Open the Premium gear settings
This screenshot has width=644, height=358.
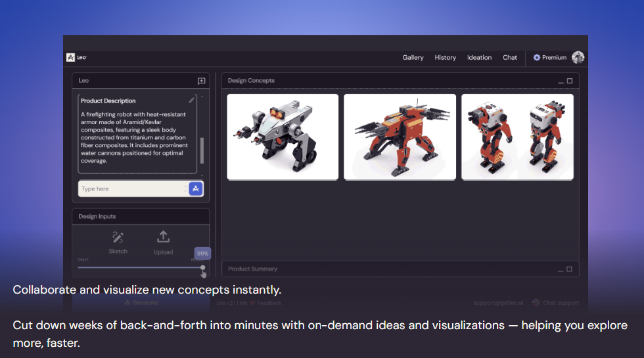[x=537, y=58]
